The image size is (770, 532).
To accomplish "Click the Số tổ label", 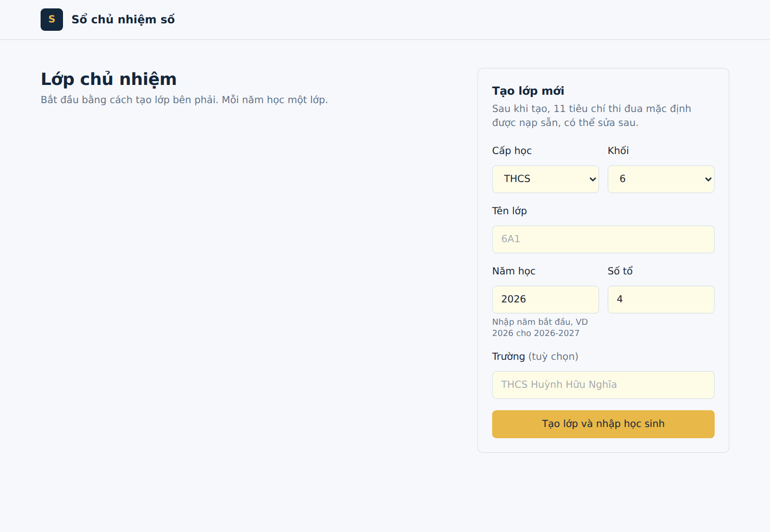I will (620, 271).
